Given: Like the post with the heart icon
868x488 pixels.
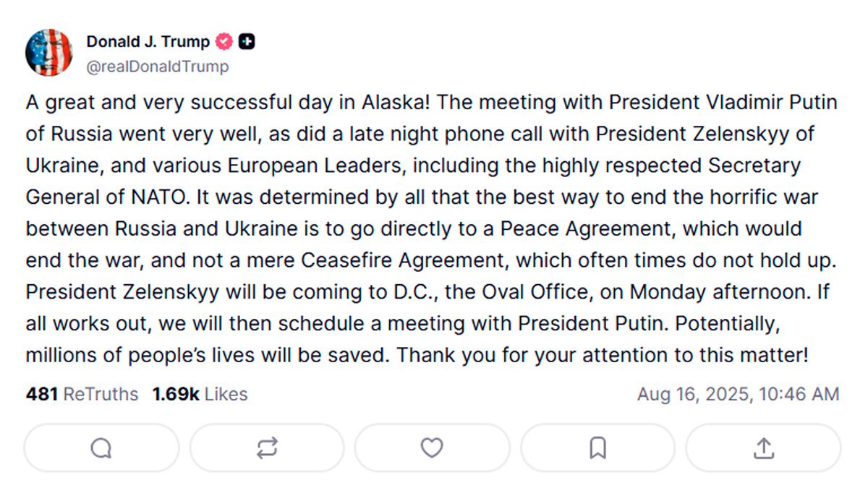Looking at the screenshot, I should point(432,448).
